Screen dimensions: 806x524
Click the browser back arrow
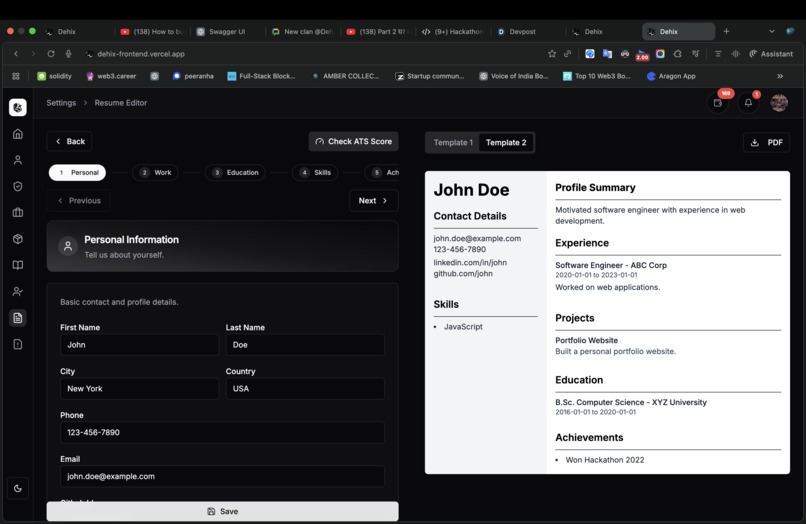16,53
